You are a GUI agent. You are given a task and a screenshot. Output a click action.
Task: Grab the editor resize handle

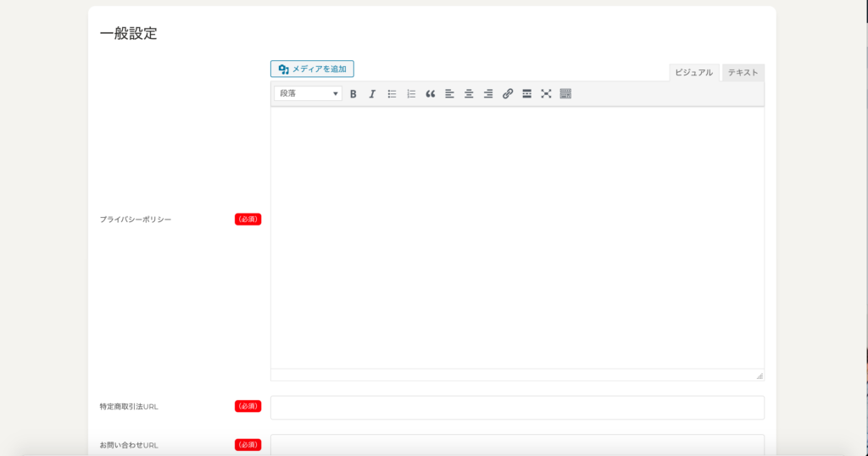pos(759,375)
